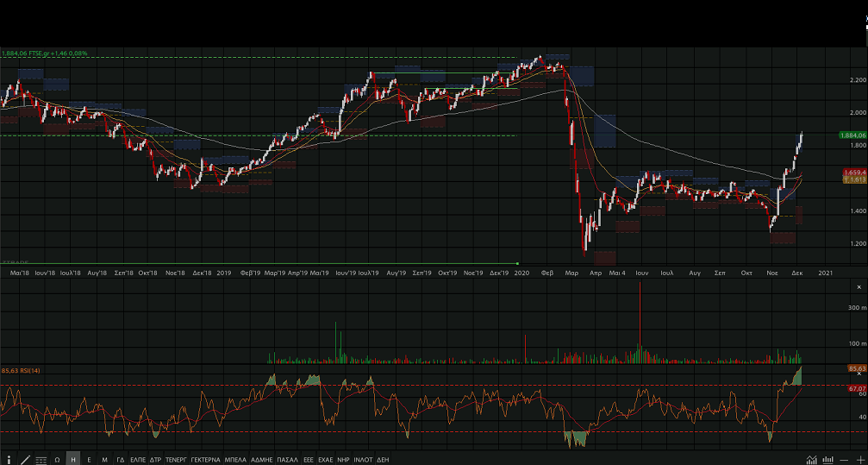Viewport: 868px width, 465px height.
Task: Open the ΔΤΡ symbol tab
Action: pyautogui.click(x=155, y=460)
